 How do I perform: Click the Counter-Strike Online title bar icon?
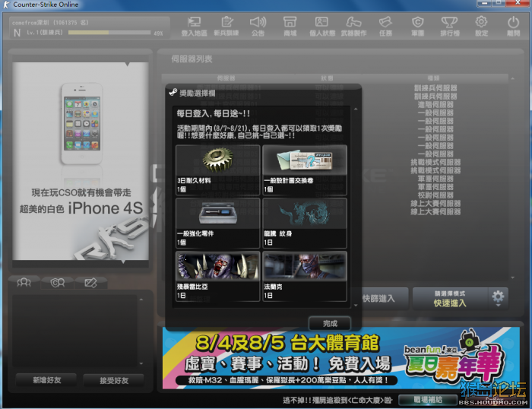point(6,5)
